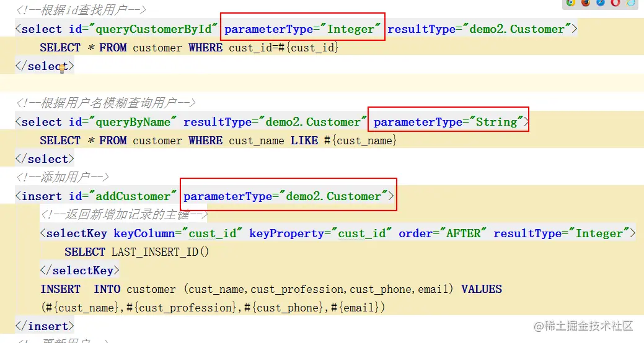Screen dimensions: 644x343
Task: Open preview in Opera browser icon
Action: point(615,3)
